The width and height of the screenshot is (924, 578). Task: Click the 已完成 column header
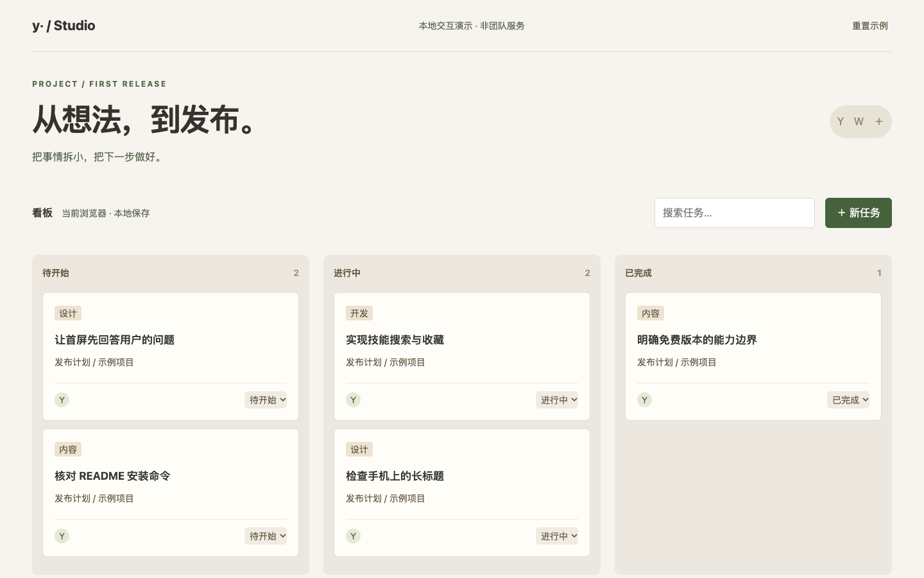coord(638,273)
